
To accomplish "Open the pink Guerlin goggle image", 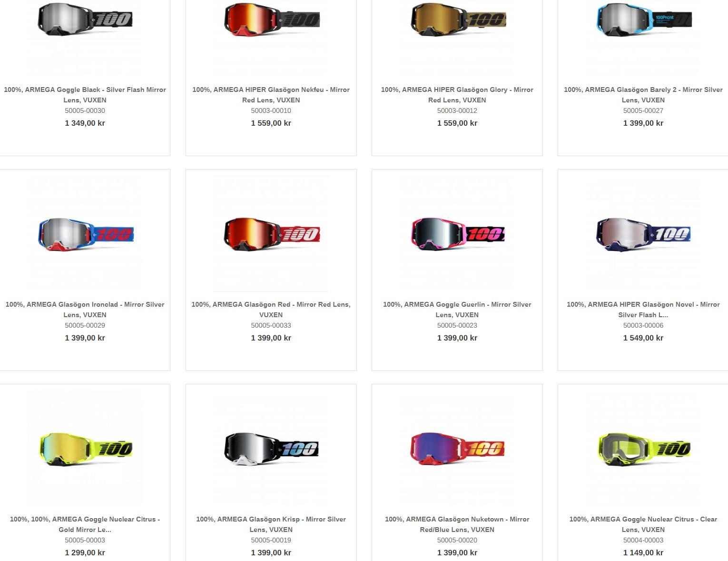I will click(x=458, y=234).
